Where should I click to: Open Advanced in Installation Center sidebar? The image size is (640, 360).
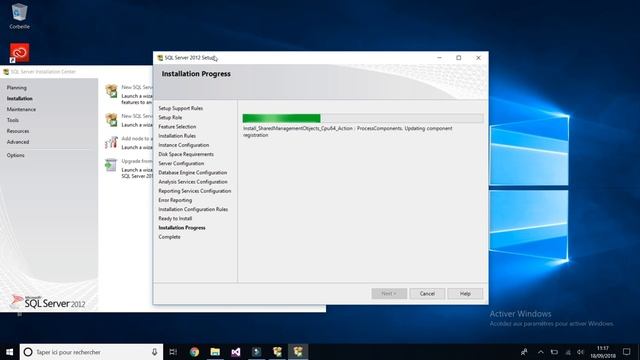[x=18, y=142]
